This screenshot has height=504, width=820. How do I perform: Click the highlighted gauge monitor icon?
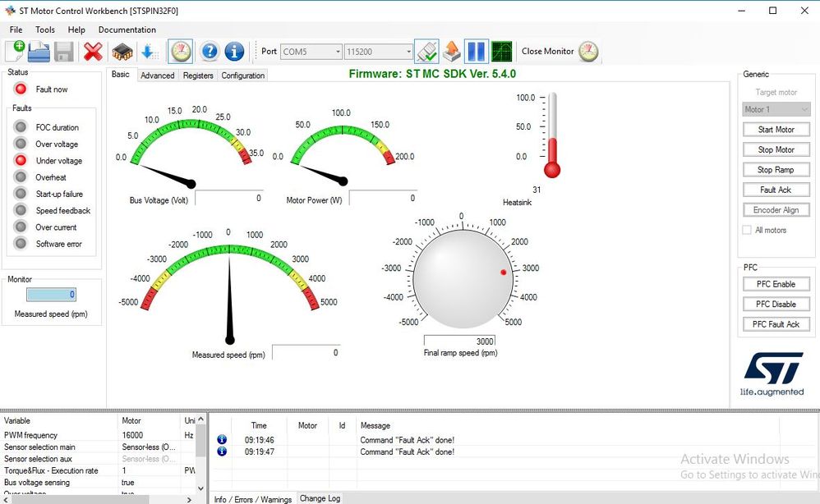(x=181, y=51)
